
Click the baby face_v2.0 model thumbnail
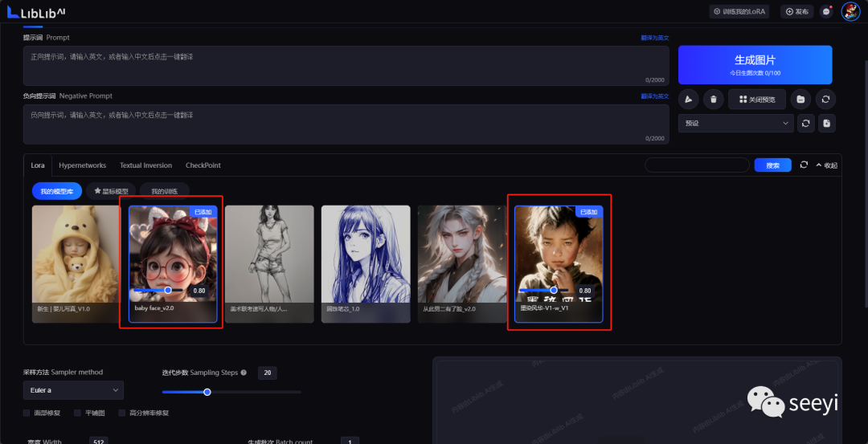(174, 249)
